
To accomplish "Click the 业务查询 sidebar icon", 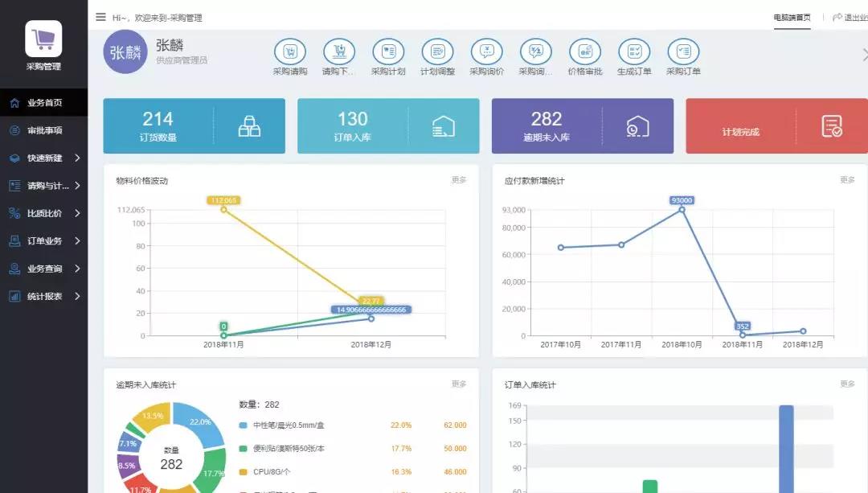I will pyautogui.click(x=15, y=269).
